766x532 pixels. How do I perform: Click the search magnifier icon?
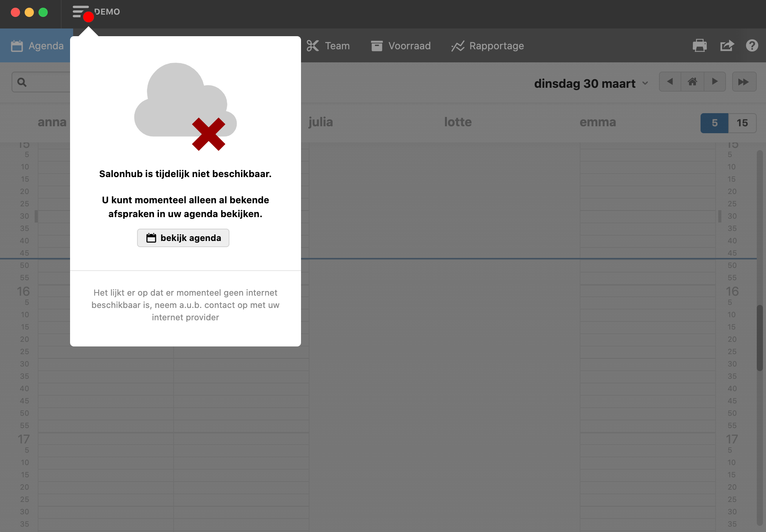point(22,82)
